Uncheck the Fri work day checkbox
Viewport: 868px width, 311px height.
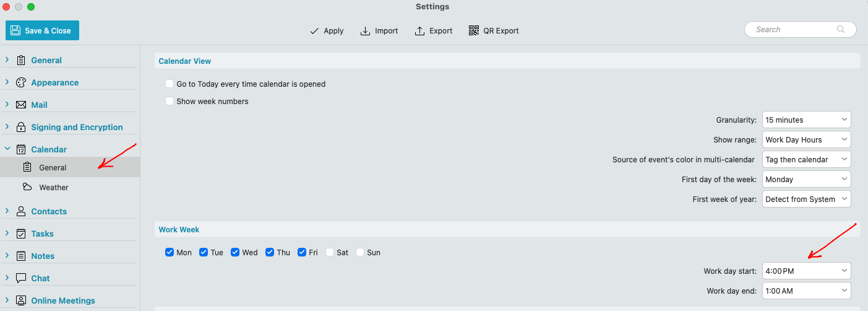click(302, 252)
